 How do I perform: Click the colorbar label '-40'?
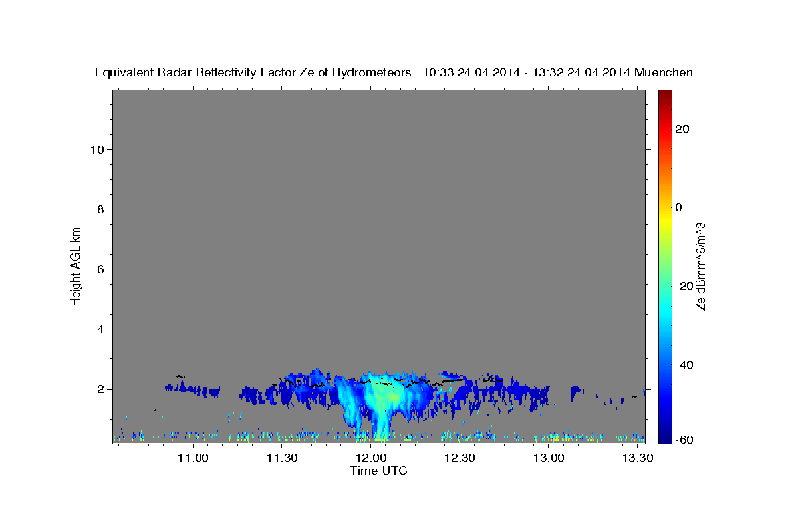click(x=684, y=365)
